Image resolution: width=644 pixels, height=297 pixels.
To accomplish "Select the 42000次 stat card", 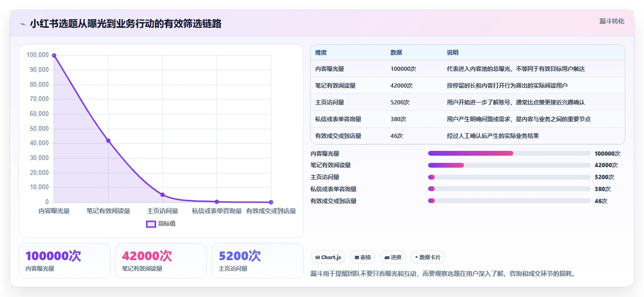I will point(161,261).
